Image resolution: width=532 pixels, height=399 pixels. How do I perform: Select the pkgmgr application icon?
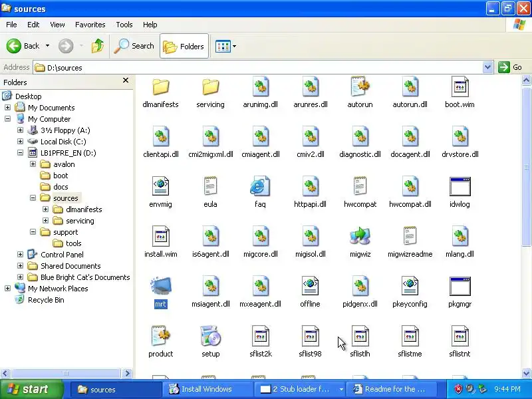tap(460, 286)
